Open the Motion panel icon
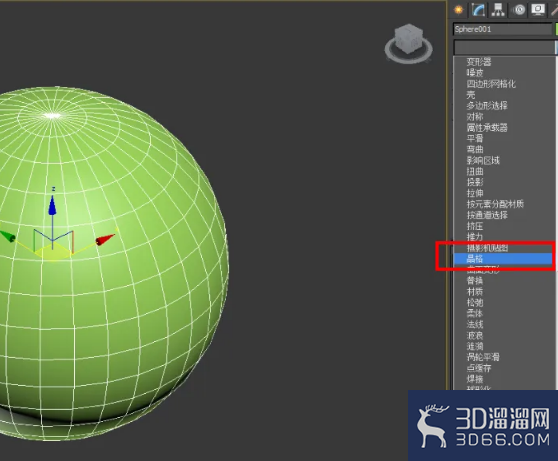This screenshot has height=461, width=558. tap(518, 10)
